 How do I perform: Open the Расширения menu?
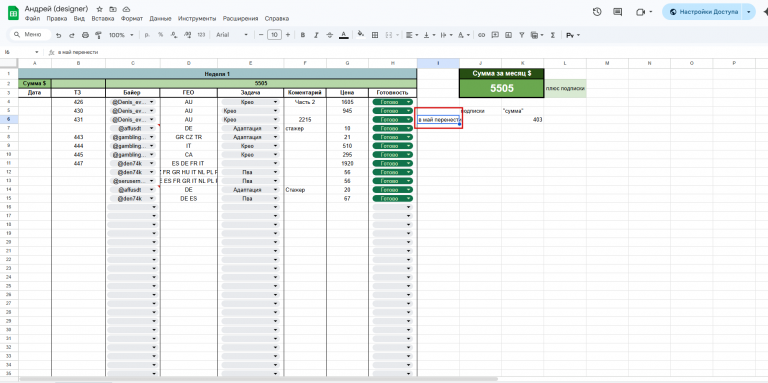pos(240,19)
